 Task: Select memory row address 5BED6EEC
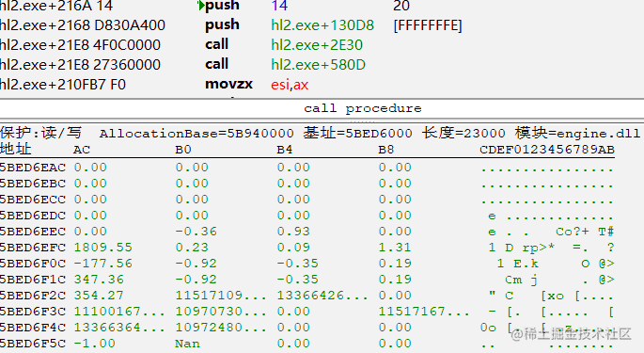[x=33, y=232]
